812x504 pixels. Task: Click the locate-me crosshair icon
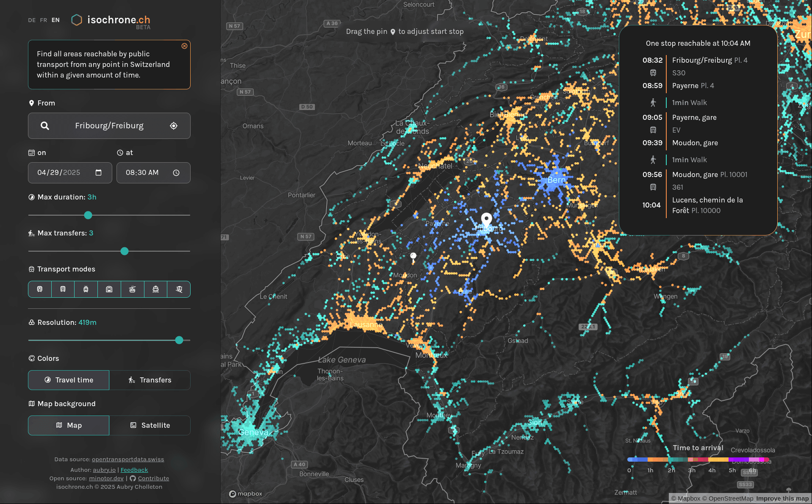174,126
